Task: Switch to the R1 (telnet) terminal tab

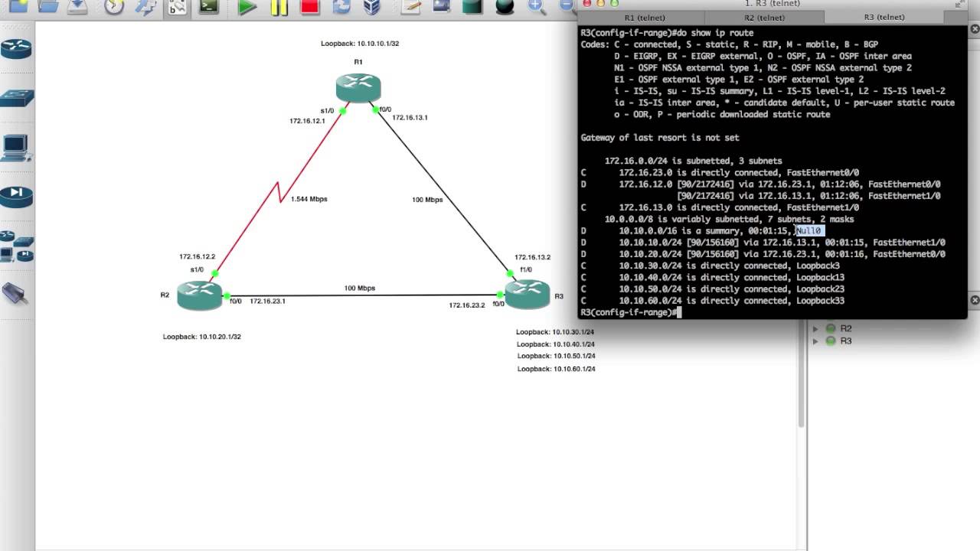Action: pyautogui.click(x=645, y=18)
